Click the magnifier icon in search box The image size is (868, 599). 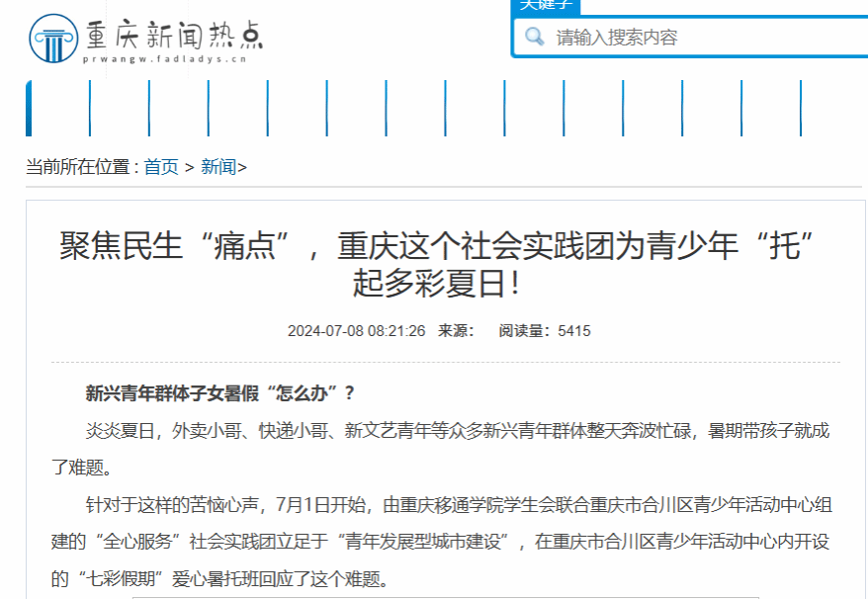[535, 38]
